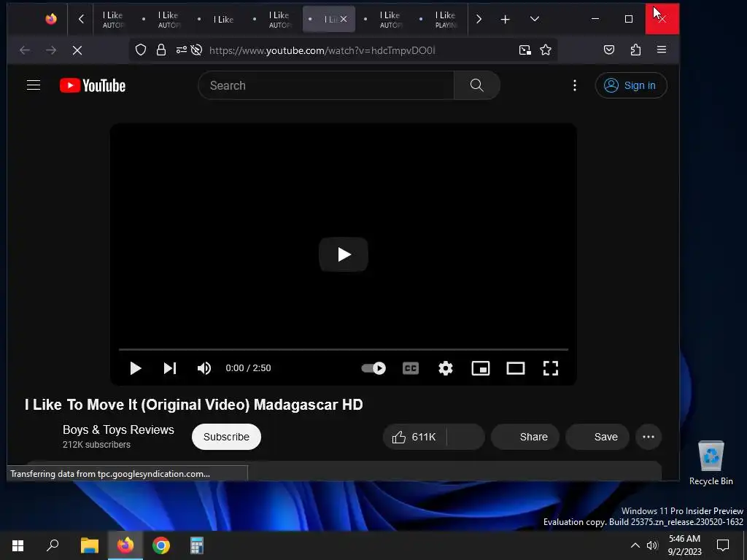The image size is (747, 560).
Task: Expand the list all tabs dropdown
Action: [x=535, y=19]
